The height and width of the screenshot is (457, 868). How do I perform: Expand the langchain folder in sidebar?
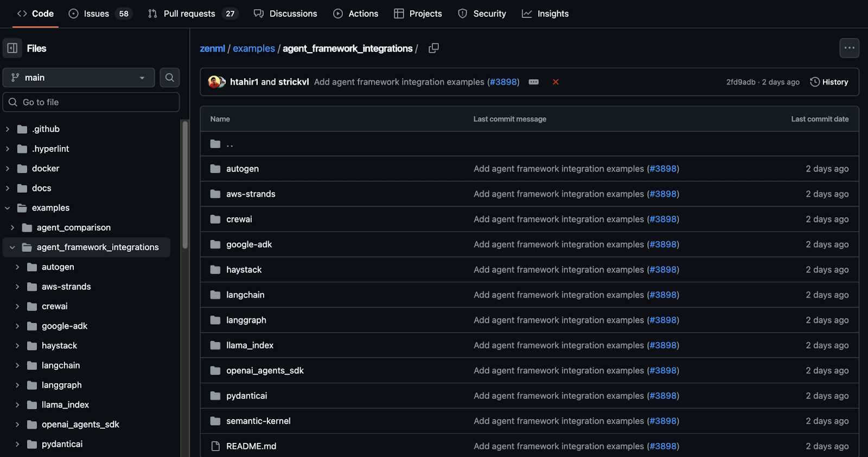17,366
